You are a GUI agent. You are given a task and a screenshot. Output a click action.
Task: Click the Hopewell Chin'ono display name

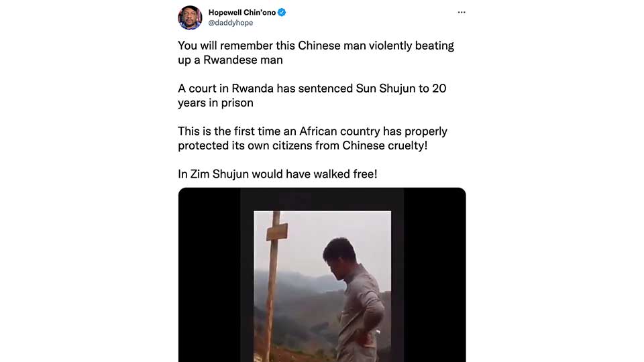click(242, 12)
